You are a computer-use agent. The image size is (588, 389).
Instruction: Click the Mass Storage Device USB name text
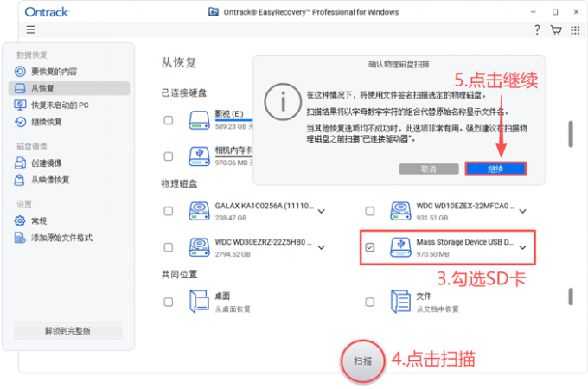(x=464, y=242)
